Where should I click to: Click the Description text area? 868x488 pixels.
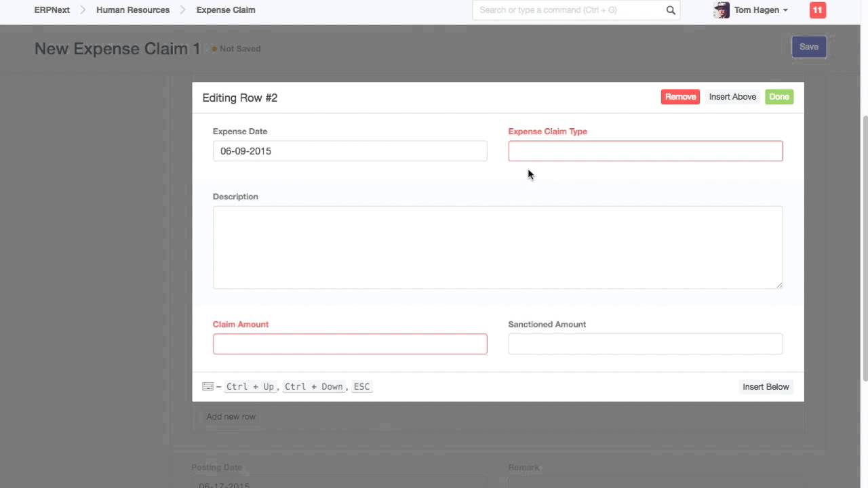point(498,247)
